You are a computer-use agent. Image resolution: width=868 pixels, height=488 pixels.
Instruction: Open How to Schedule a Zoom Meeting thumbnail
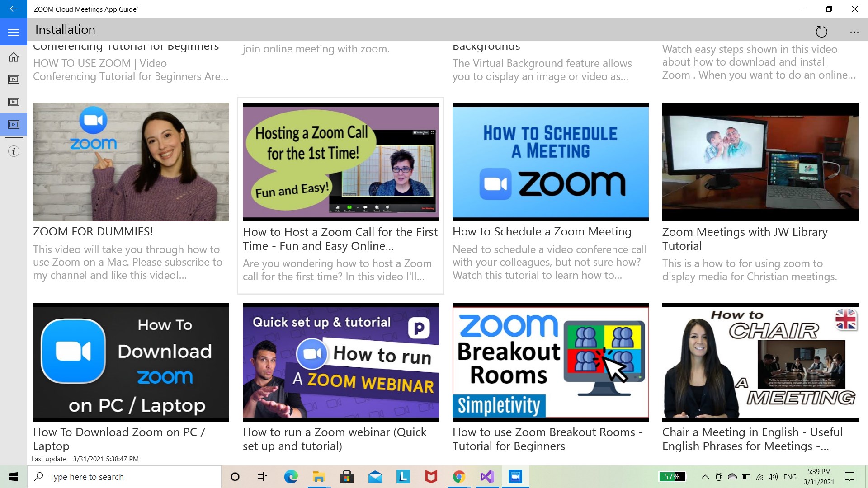pyautogui.click(x=550, y=162)
